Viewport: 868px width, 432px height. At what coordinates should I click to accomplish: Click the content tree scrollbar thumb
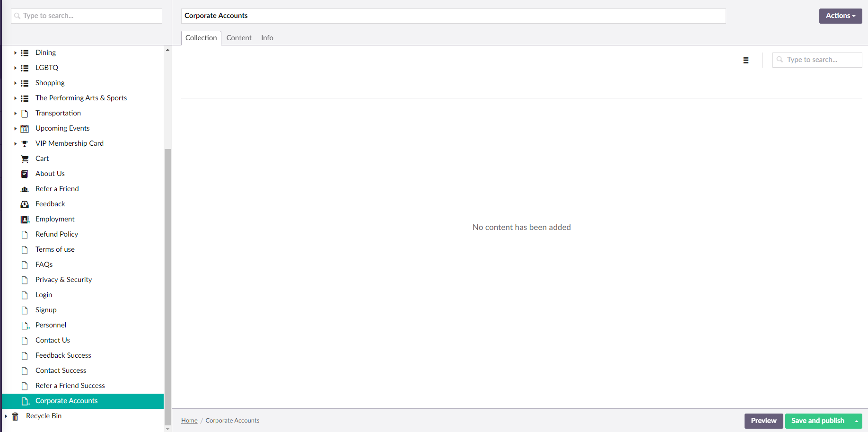(x=167, y=287)
